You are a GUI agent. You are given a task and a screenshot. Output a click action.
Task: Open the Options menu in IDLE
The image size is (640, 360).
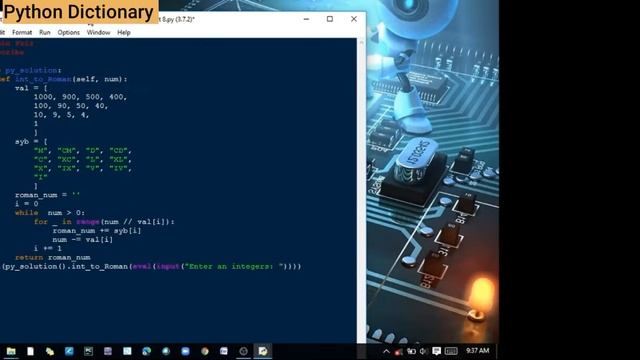(x=69, y=32)
